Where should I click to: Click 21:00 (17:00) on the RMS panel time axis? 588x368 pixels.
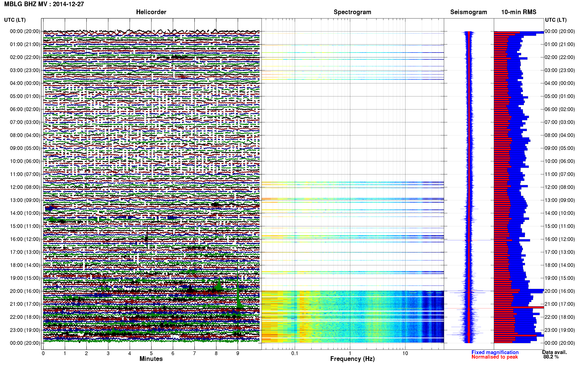(x=560, y=304)
